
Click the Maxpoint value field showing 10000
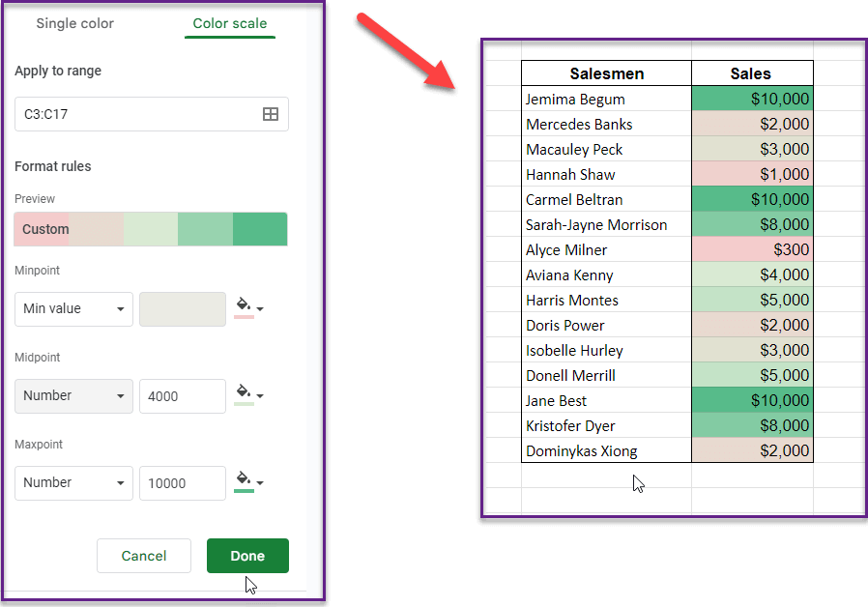(182, 482)
